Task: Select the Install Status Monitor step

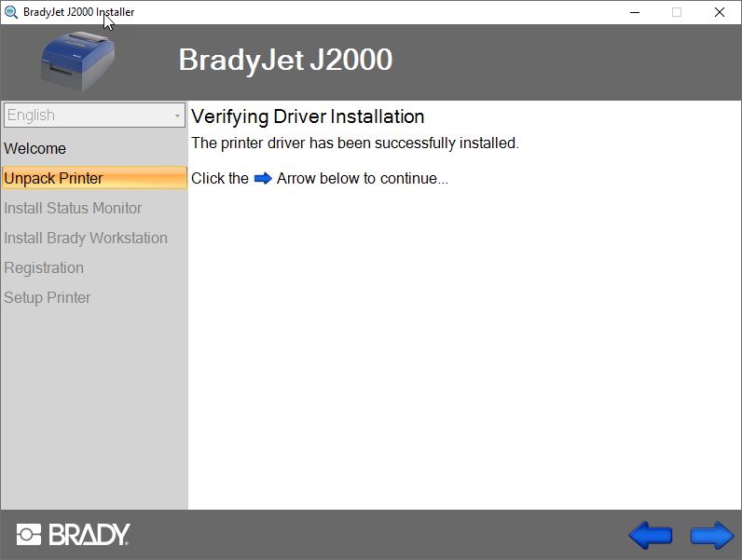Action: tap(73, 208)
